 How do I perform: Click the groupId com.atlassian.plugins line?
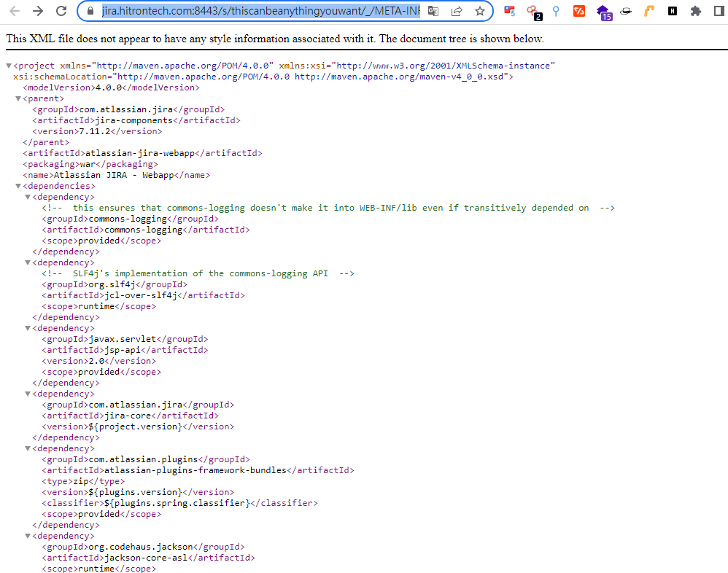point(146,460)
